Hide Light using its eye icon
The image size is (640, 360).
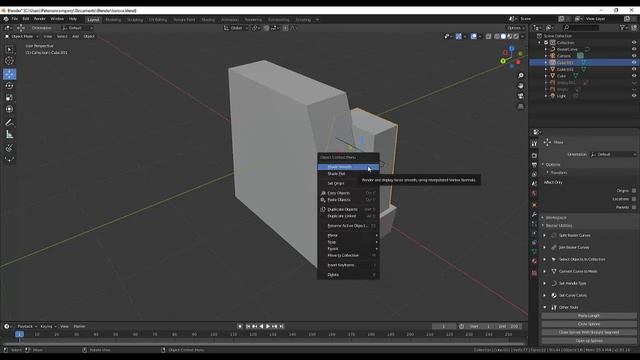click(x=634, y=96)
